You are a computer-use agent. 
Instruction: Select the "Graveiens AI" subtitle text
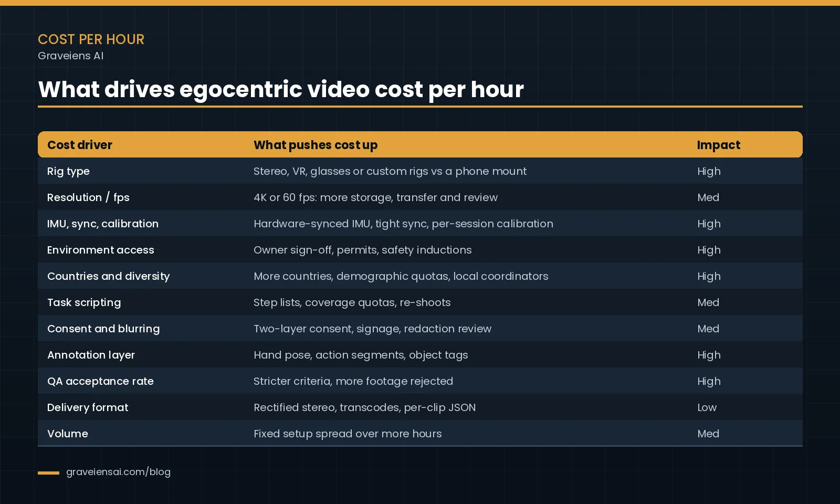pyautogui.click(x=70, y=56)
